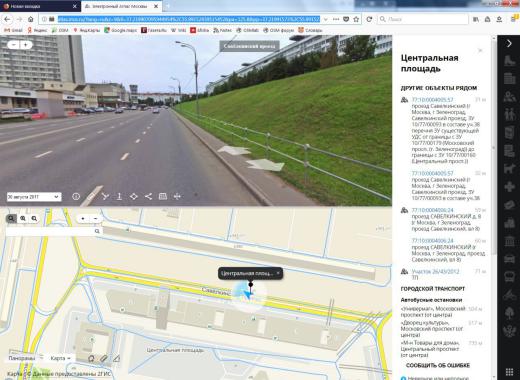
Task: Open the Карта map type dropdown
Action: pos(60,358)
